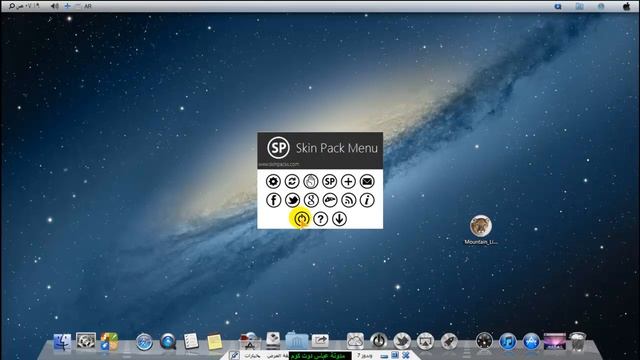This screenshot has width=640, height=360.
Task: Open the AirPlay display icon in dock
Action: (425, 341)
